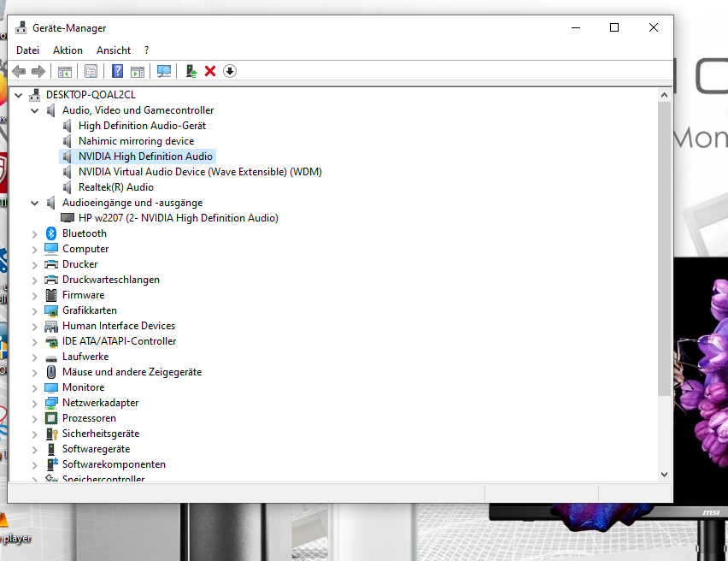Click the IDE ATA/ATAPI-Controller icon
The width and height of the screenshot is (728, 561).
(51, 341)
